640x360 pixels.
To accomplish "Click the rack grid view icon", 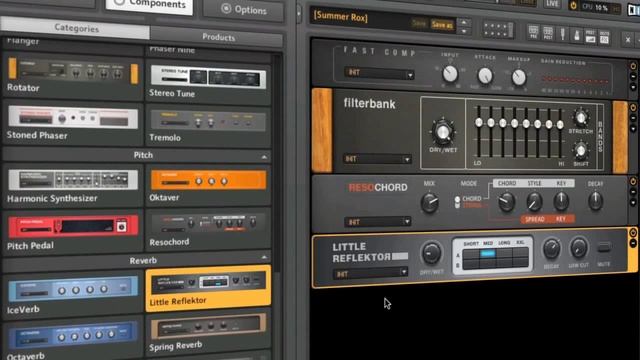I will [498, 30].
